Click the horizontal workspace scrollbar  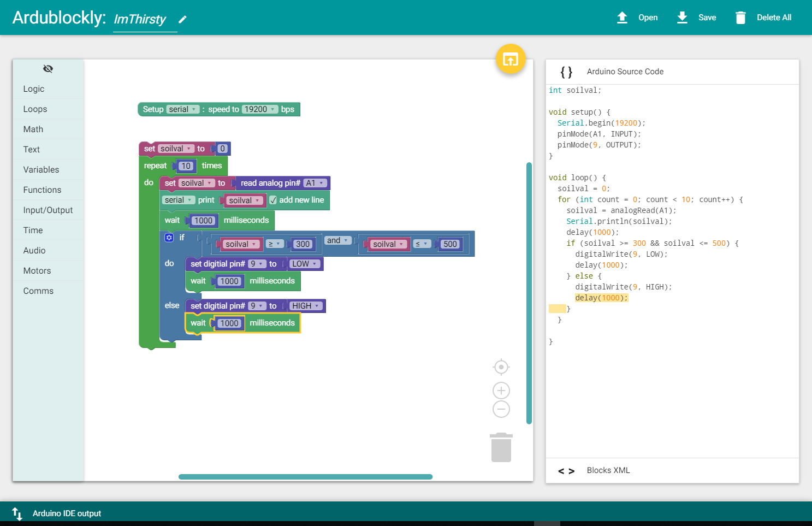[305, 477]
